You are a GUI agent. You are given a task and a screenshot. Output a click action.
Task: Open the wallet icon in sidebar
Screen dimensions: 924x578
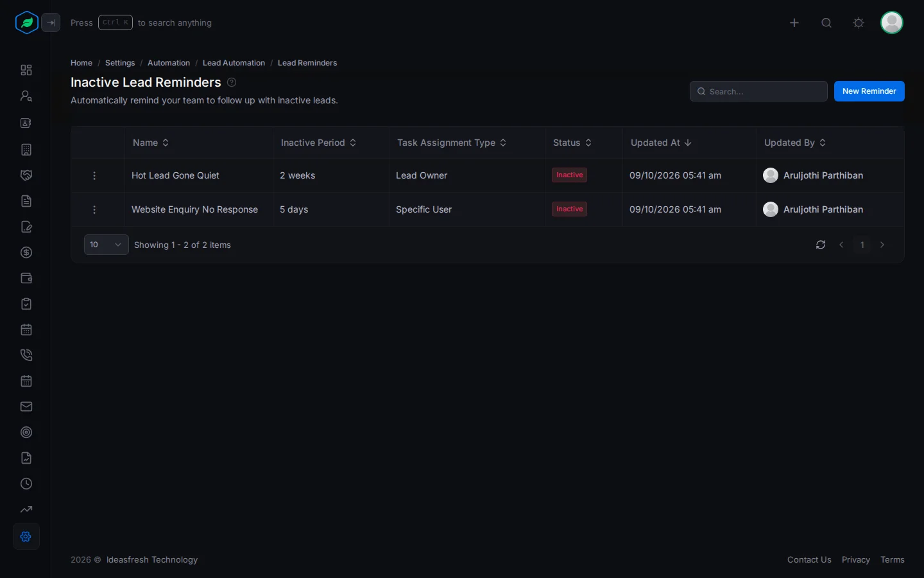point(26,278)
